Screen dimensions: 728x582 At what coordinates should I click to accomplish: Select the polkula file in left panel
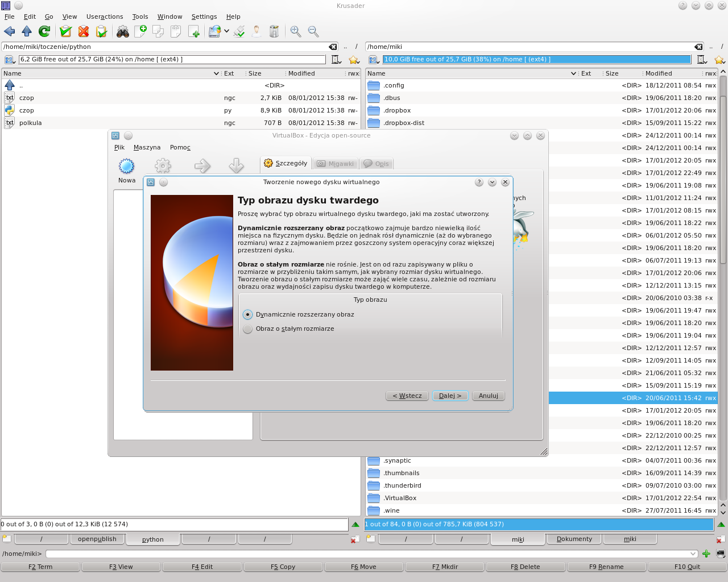point(181,123)
